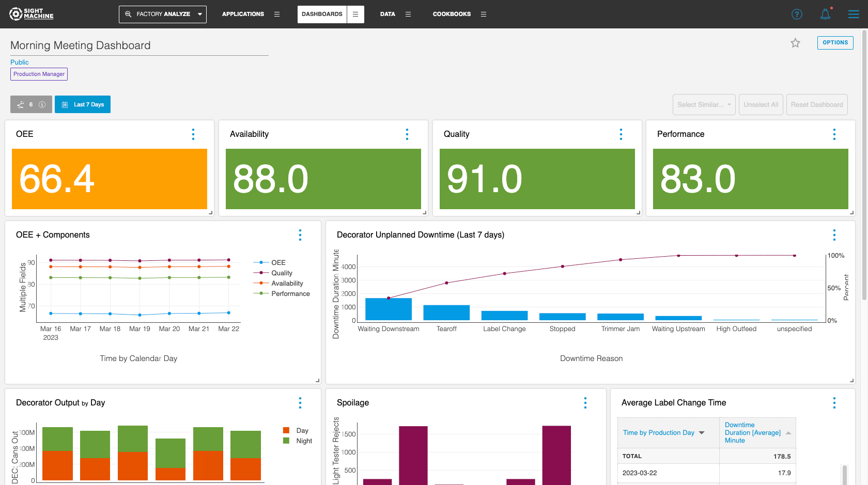The height and width of the screenshot is (485, 868).
Task: Open the Cookbooks menu
Action: pos(452,14)
